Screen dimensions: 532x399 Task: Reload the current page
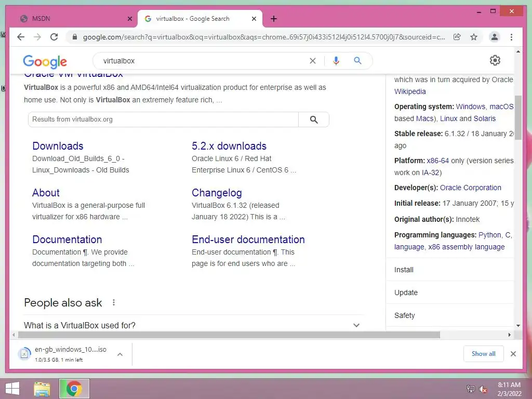(54, 37)
